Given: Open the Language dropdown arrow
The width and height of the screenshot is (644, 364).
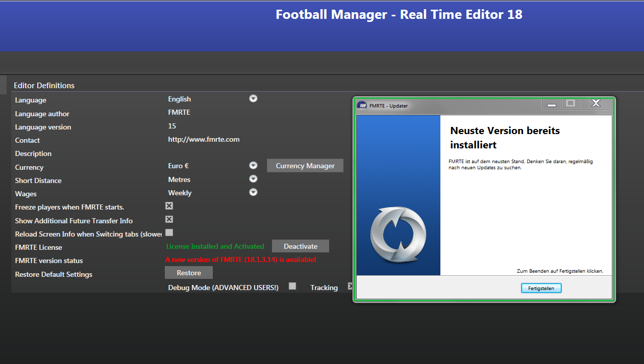Looking at the screenshot, I should 253,98.
